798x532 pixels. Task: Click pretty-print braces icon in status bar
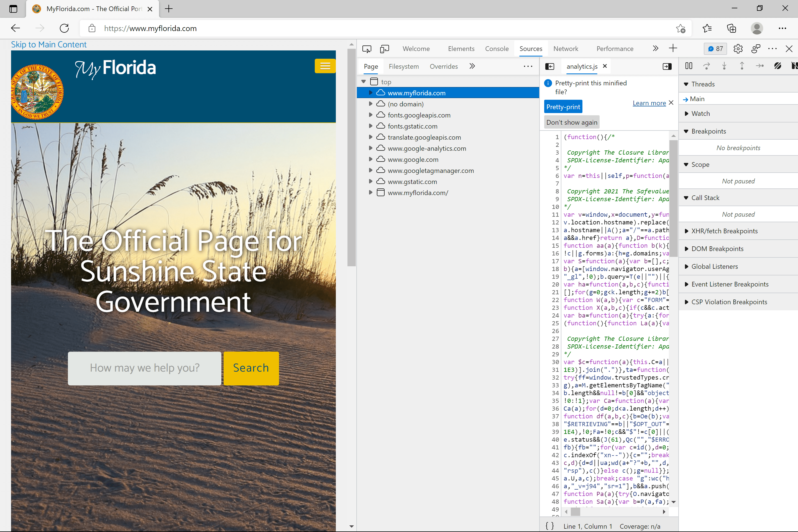pos(550,526)
